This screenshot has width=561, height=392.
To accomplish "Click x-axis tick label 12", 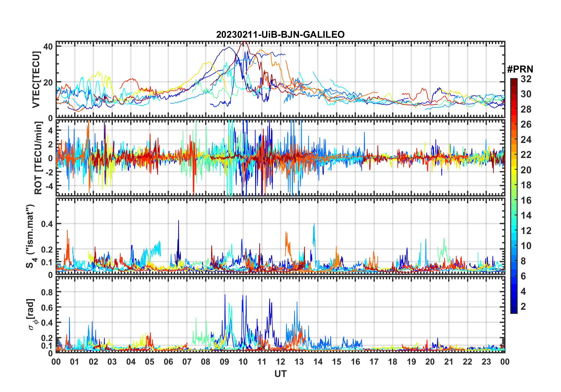I will pyautogui.click(x=280, y=362).
